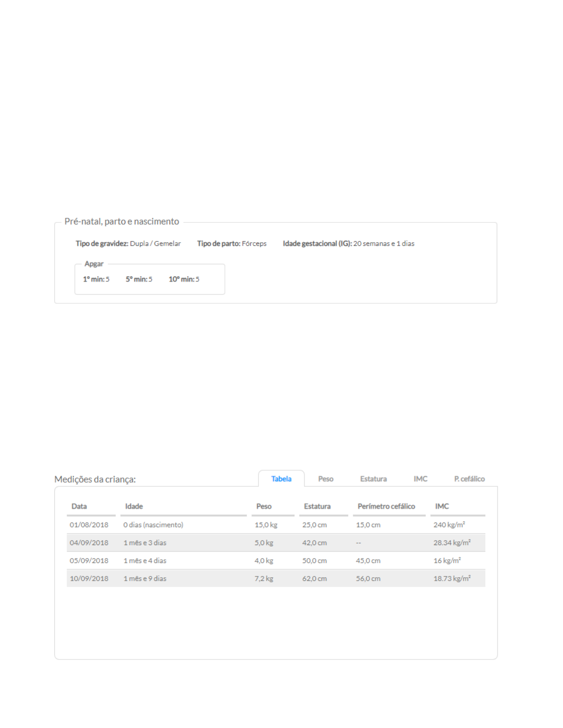Click the Peso column header in table
Viewport: 563px width, 728px height.
[x=264, y=506]
